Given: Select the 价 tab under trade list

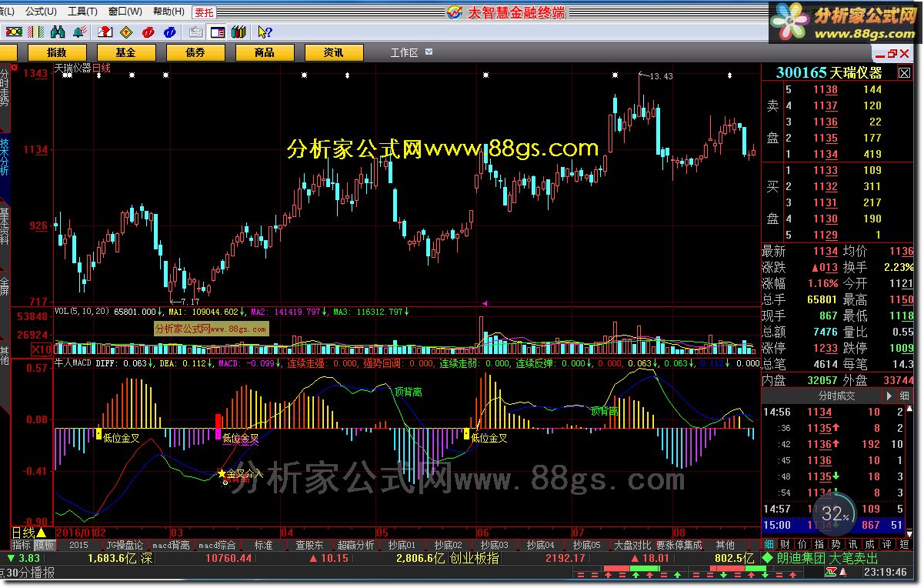Looking at the screenshot, I should (x=802, y=545).
